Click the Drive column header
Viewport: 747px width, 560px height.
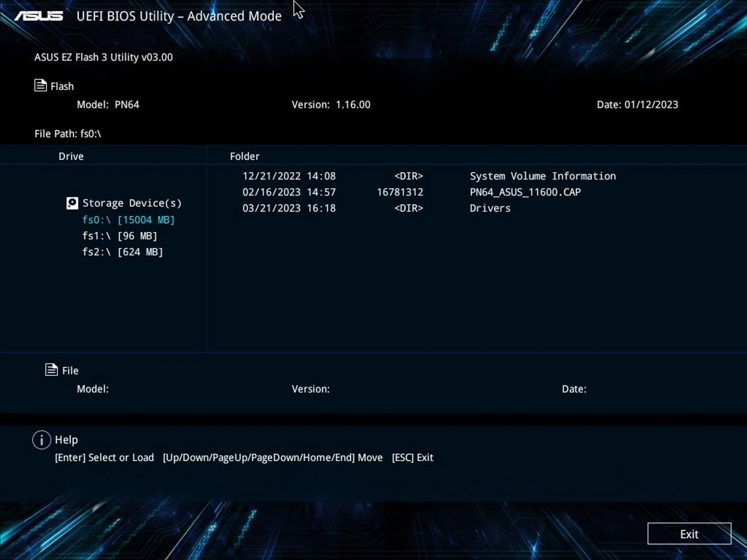[x=71, y=156]
